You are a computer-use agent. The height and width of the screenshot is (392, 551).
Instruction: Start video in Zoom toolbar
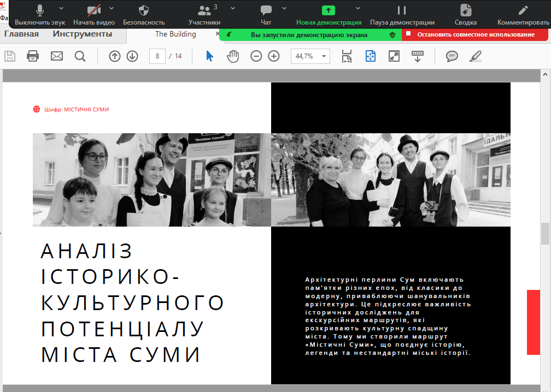click(x=94, y=14)
